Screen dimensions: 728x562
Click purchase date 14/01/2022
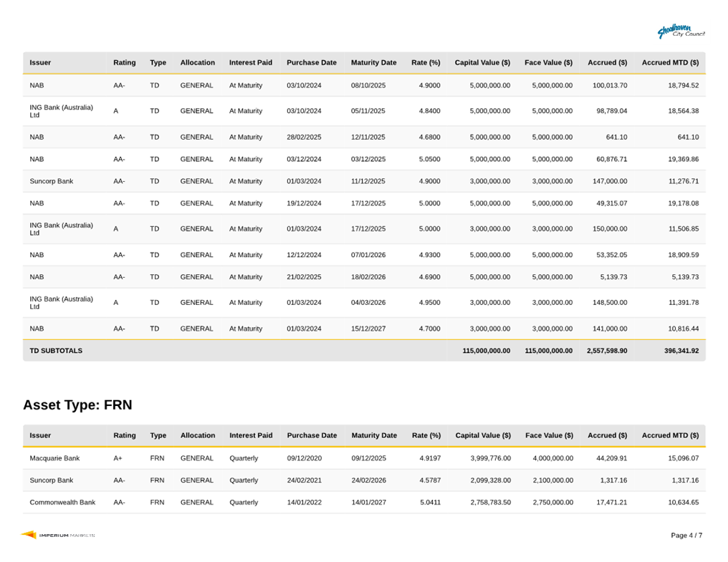click(304, 502)
